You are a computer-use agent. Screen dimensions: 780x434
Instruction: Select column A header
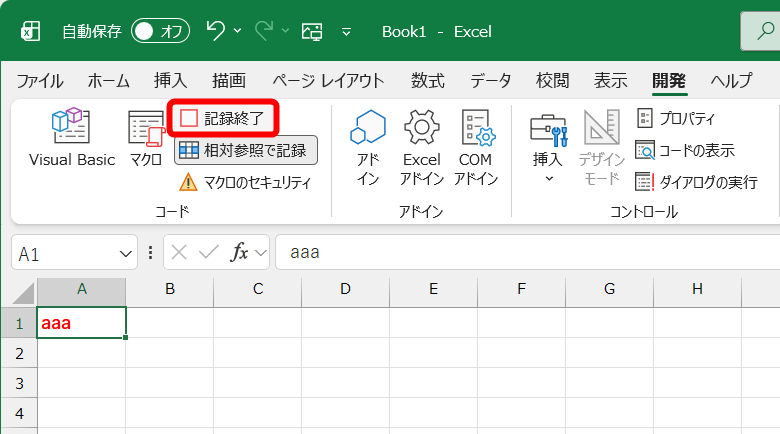click(x=82, y=293)
